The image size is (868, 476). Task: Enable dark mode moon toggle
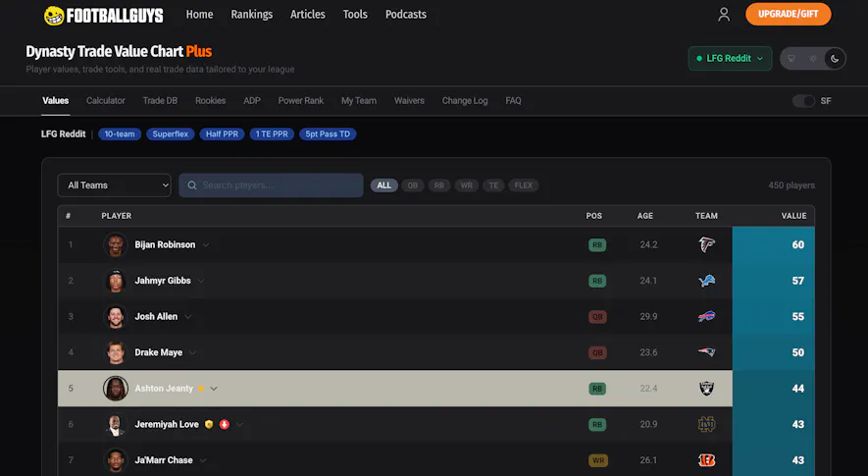click(x=835, y=59)
